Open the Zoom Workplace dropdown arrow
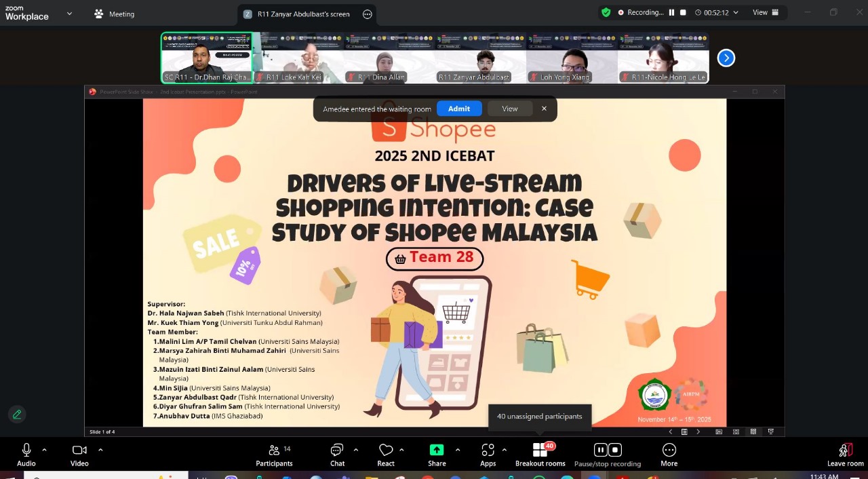 click(x=69, y=13)
